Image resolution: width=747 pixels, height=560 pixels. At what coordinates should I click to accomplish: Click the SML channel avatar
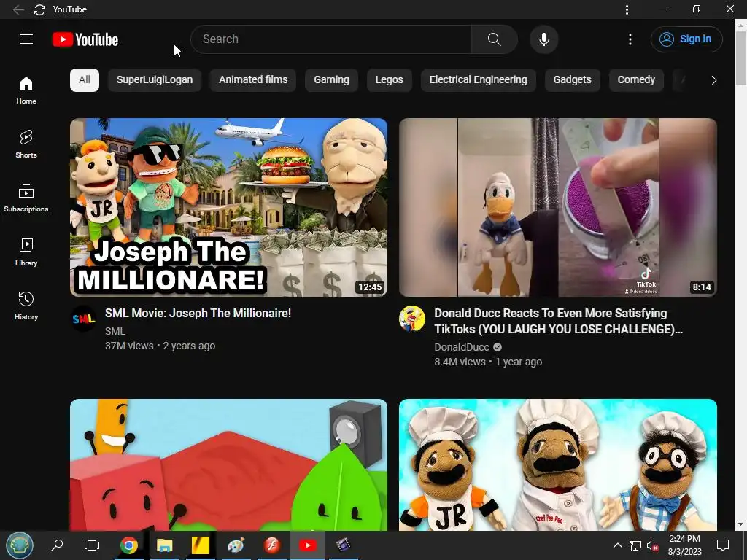tap(83, 319)
